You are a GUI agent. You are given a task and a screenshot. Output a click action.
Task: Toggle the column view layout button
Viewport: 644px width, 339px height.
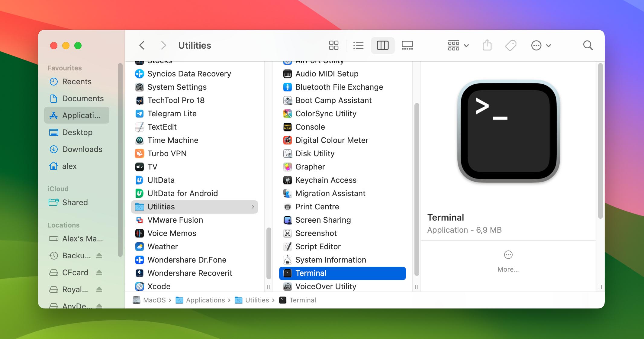pos(382,45)
